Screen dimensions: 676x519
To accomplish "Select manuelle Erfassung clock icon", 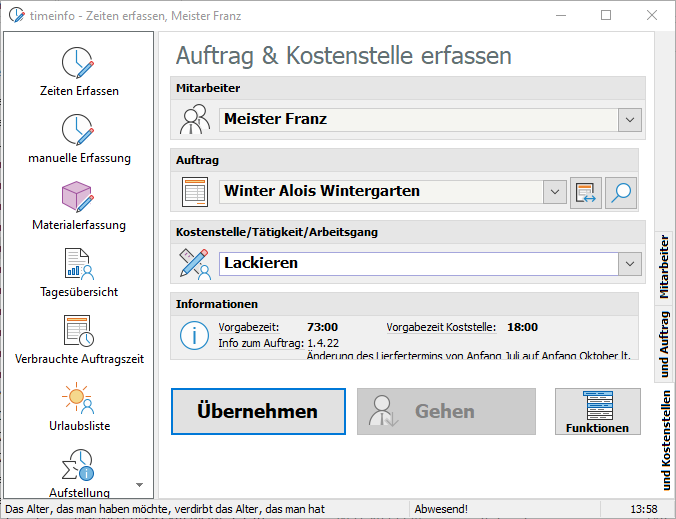I will [79, 132].
